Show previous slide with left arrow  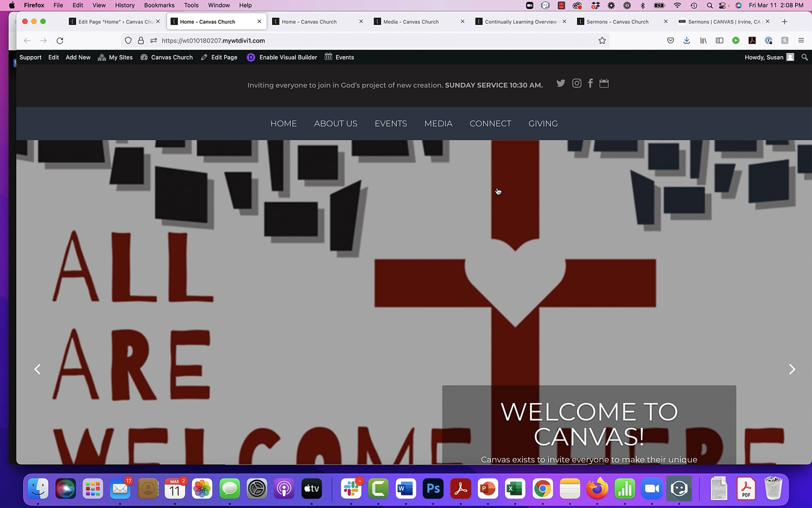pos(38,369)
